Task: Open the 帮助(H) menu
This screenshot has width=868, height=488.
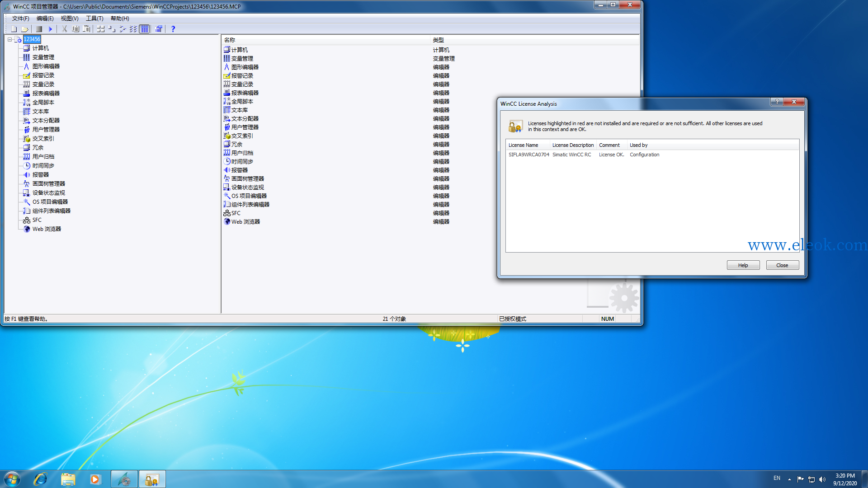Action: (x=120, y=19)
